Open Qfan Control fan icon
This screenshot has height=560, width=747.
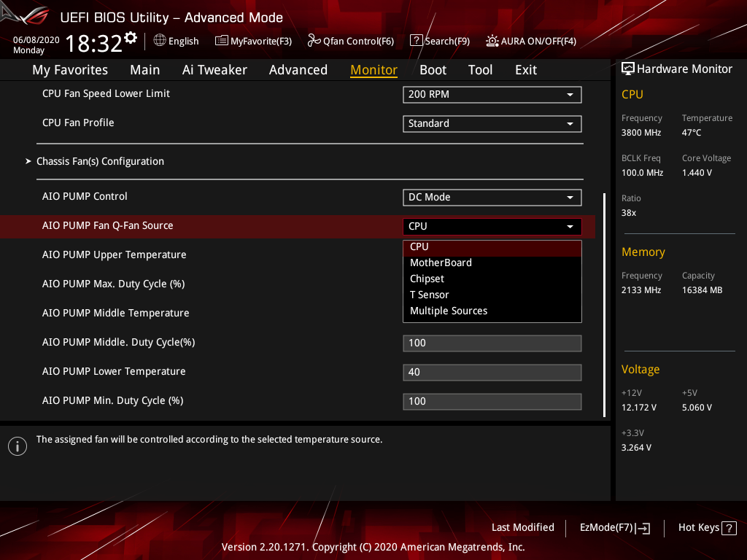314,41
